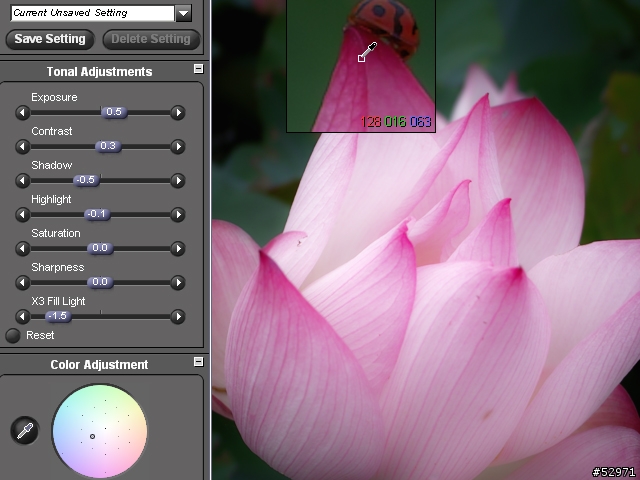The image size is (640, 480).
Task: Click the Saturation decrease arrow
Action: [22, 249]
